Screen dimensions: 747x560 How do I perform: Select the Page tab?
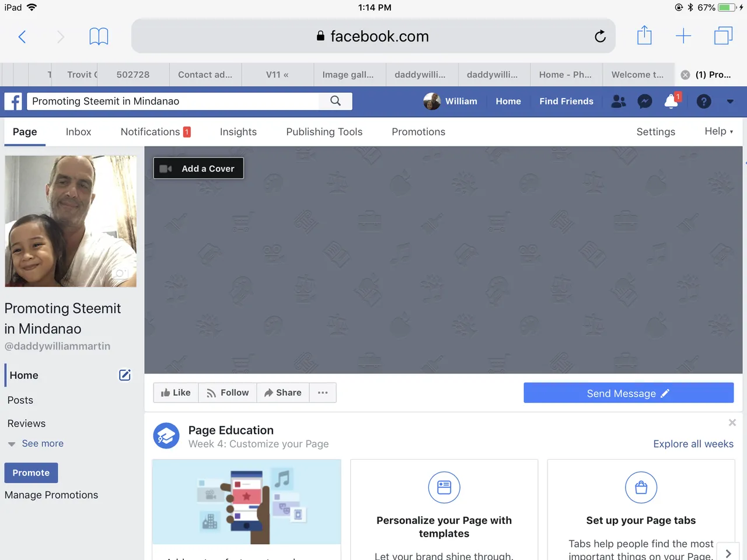(25, 132)
